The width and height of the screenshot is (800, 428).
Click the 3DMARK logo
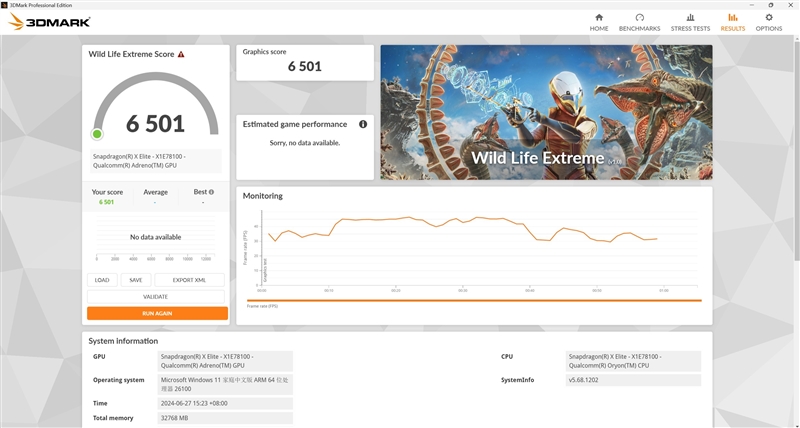(x=49, y=22)
